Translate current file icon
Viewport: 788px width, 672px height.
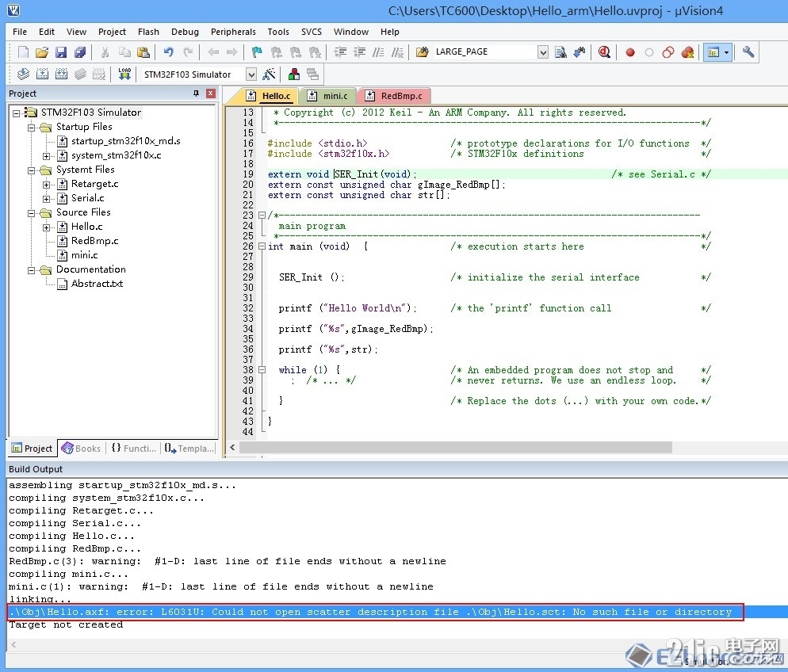pos(23,74)
